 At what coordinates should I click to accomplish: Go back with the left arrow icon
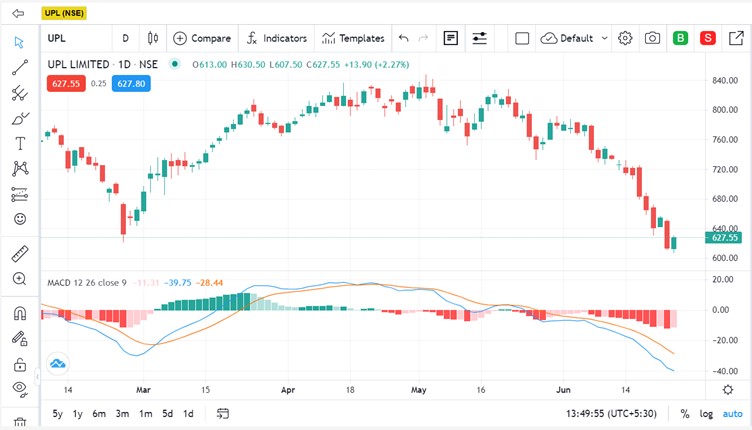click(x=18, y=13)
